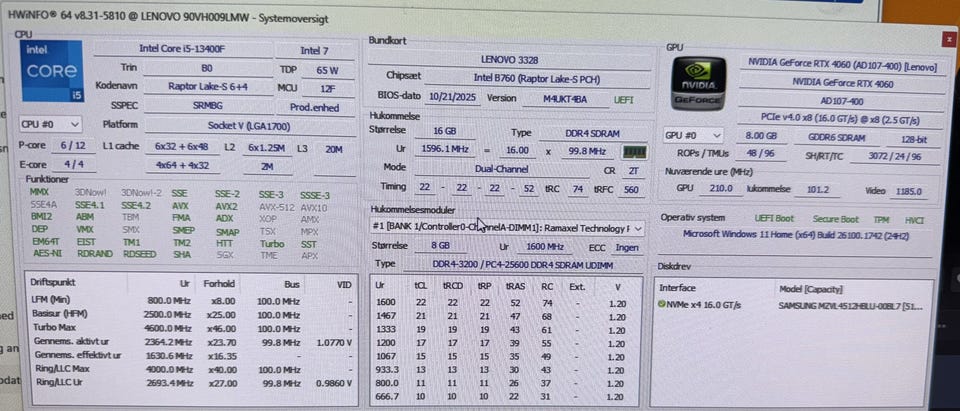Click the 666.7 row in memory timings table
This screenshot has height=411, width=960.
pos(506,397)
